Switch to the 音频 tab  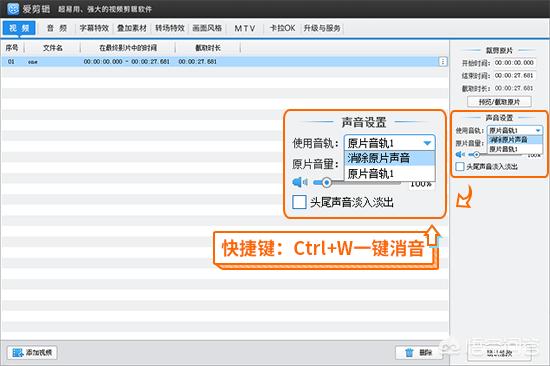(57, 28)
